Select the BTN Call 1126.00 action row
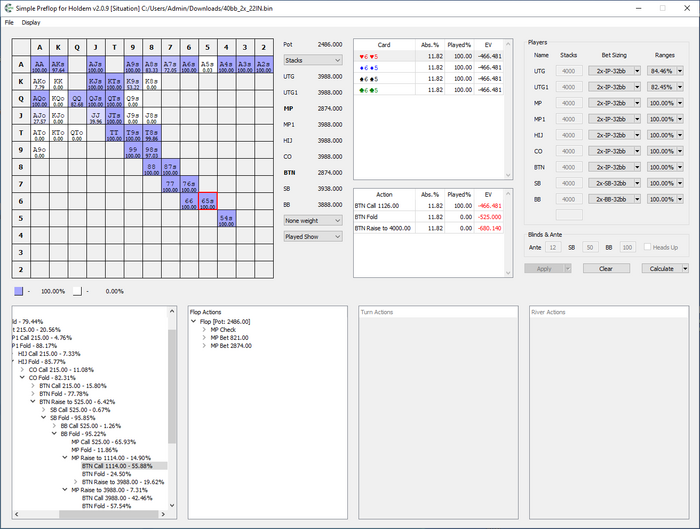Image resolution: width=700 pixels, height=529 pixels. point(429,206)
